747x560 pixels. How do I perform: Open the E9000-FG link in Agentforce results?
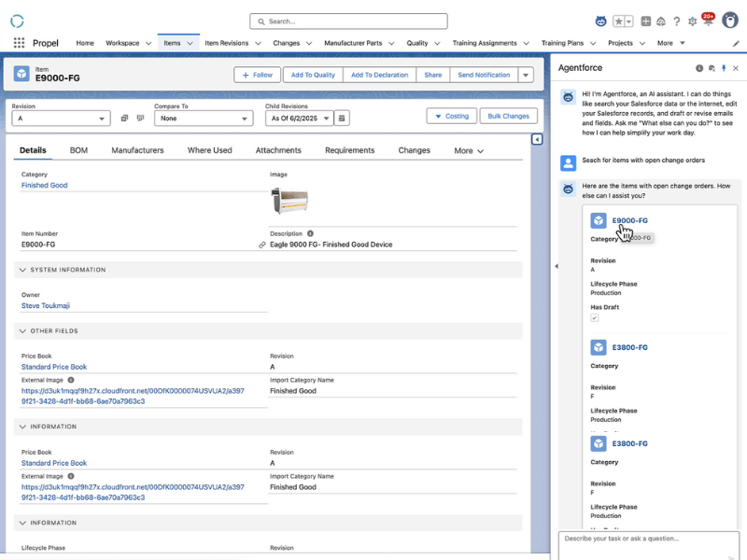coord(629,220)
